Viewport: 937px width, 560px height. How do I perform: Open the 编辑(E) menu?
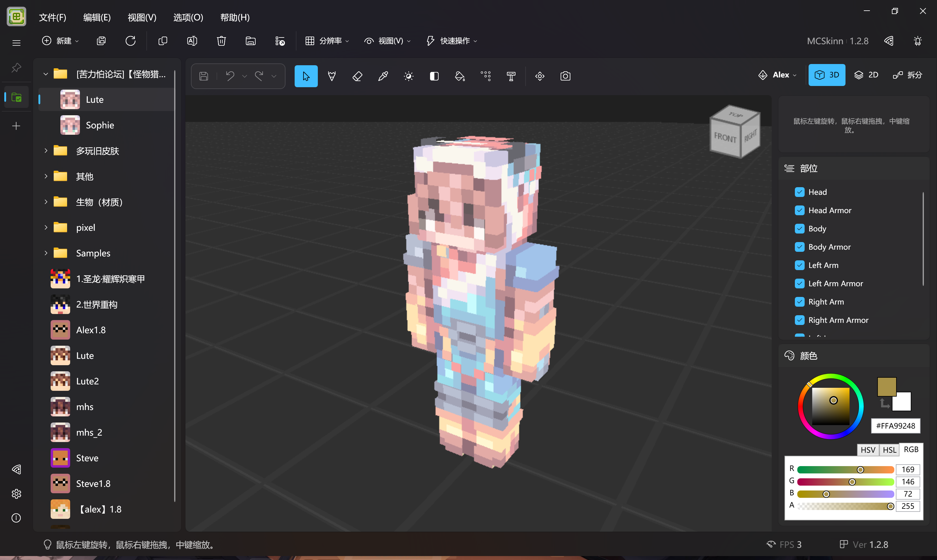coord(97,17)
